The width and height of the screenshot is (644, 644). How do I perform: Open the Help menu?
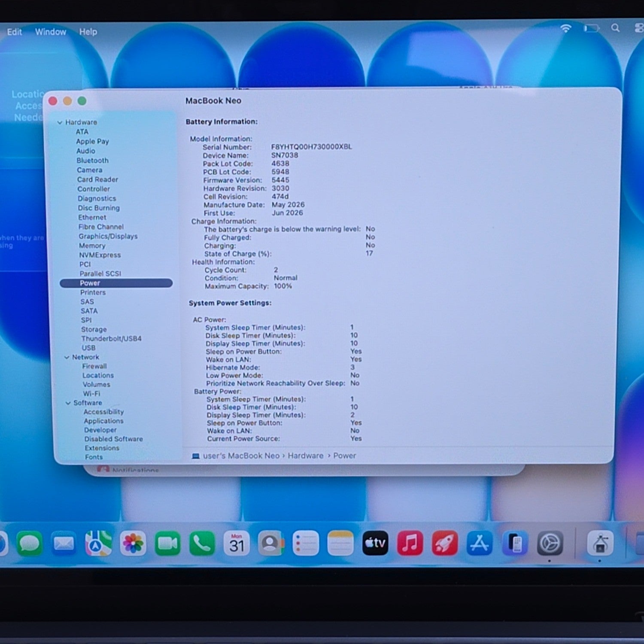[88, 32]
